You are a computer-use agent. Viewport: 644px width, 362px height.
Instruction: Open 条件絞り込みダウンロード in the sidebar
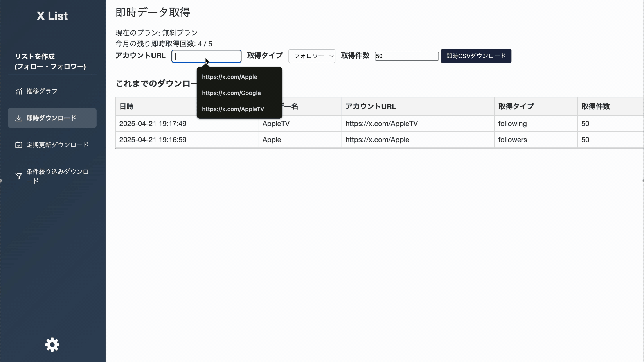(52, 176)
